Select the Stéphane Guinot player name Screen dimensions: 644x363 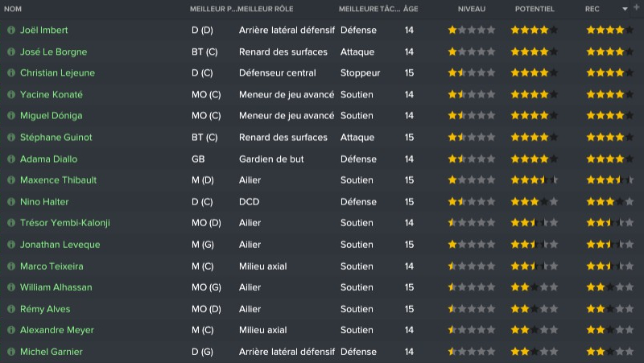(56, 138)
